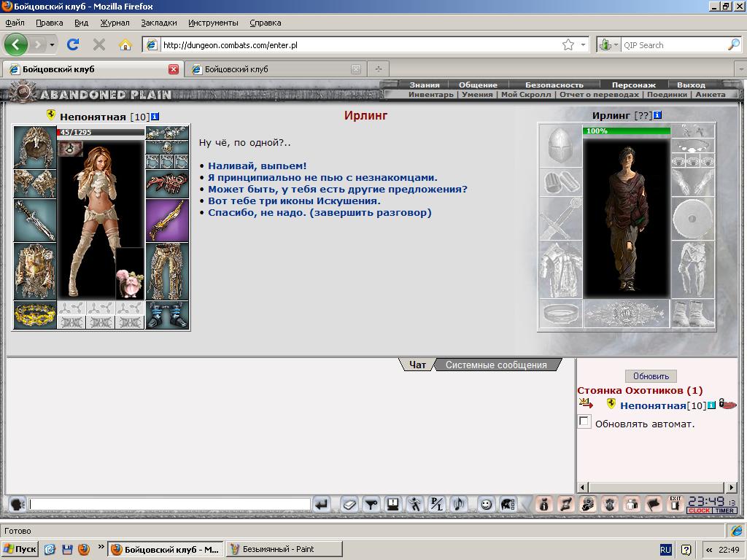Click Непонятная health bar 45/1295
Image resolution: width=747 pixels, height=560 pixels.
click(101, 133)
